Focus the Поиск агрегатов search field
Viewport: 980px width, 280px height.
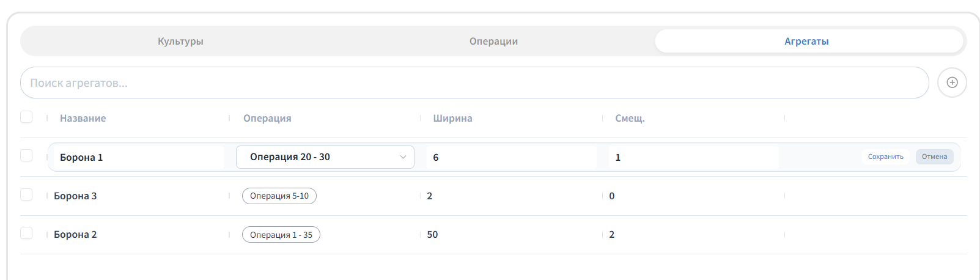point(474,83)
